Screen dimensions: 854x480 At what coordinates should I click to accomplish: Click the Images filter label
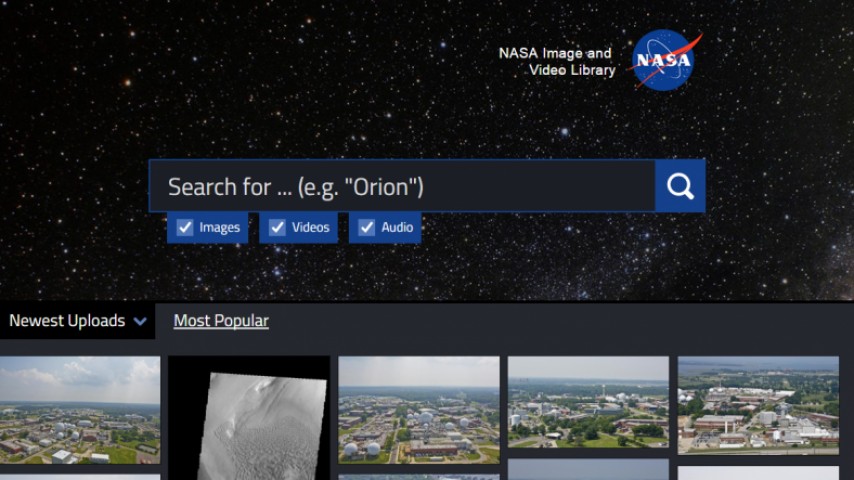click(x=219, y=227)
